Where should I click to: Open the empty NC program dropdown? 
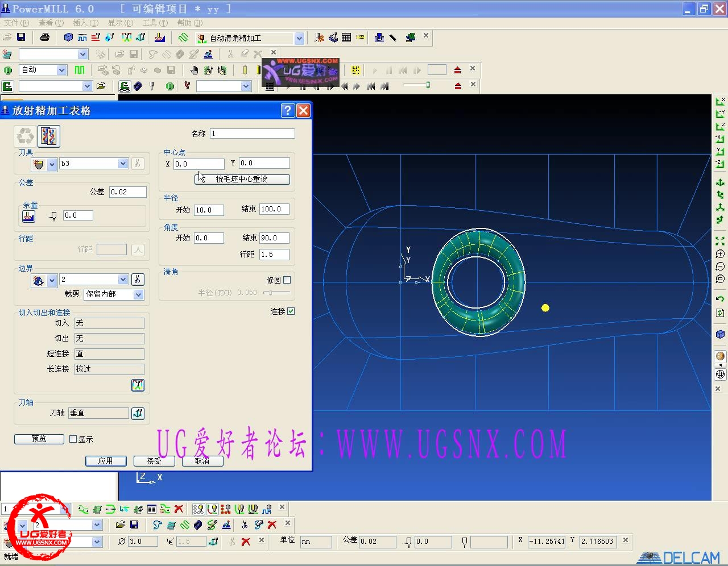tap(87, 86)
